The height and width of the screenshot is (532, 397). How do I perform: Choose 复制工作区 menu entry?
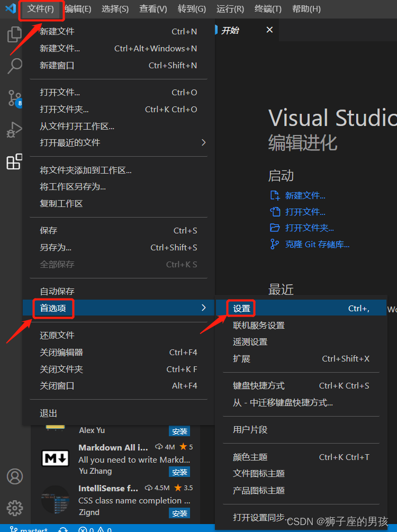point(119,204)
